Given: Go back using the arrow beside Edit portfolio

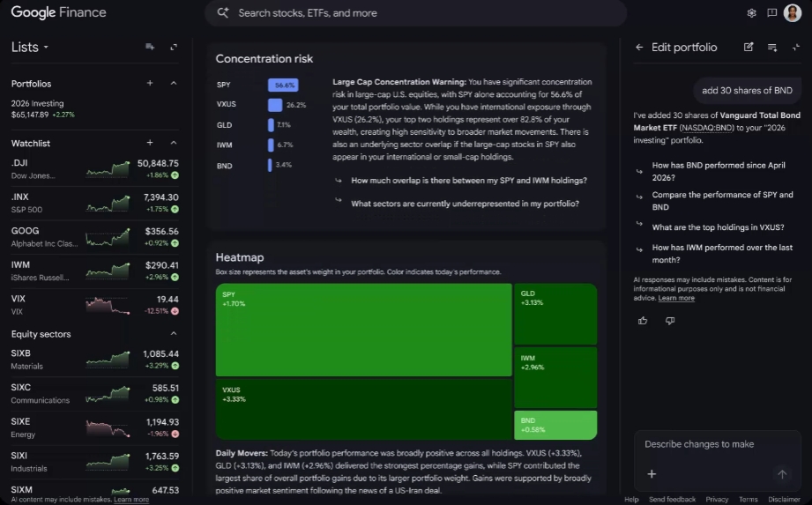Looking at the screenshot, I should [x=639, y=47].
